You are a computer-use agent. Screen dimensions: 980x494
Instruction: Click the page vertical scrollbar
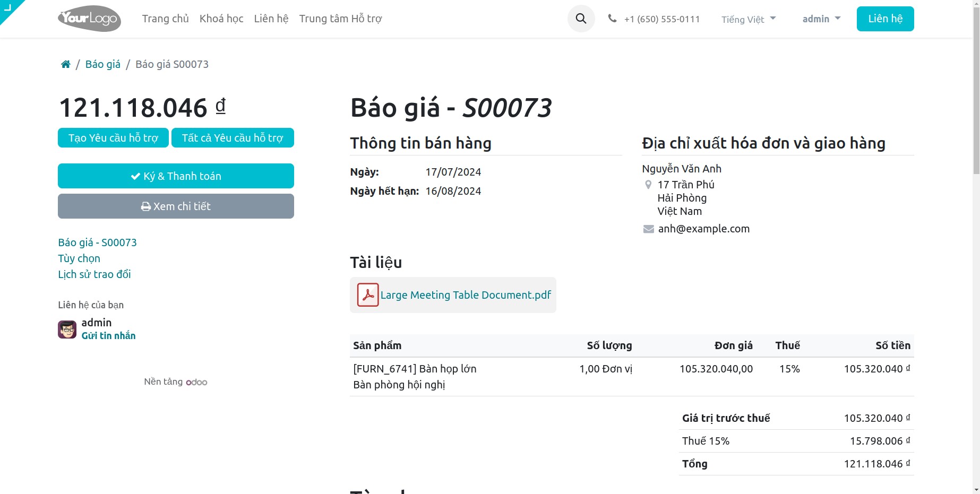click(976, 106)
